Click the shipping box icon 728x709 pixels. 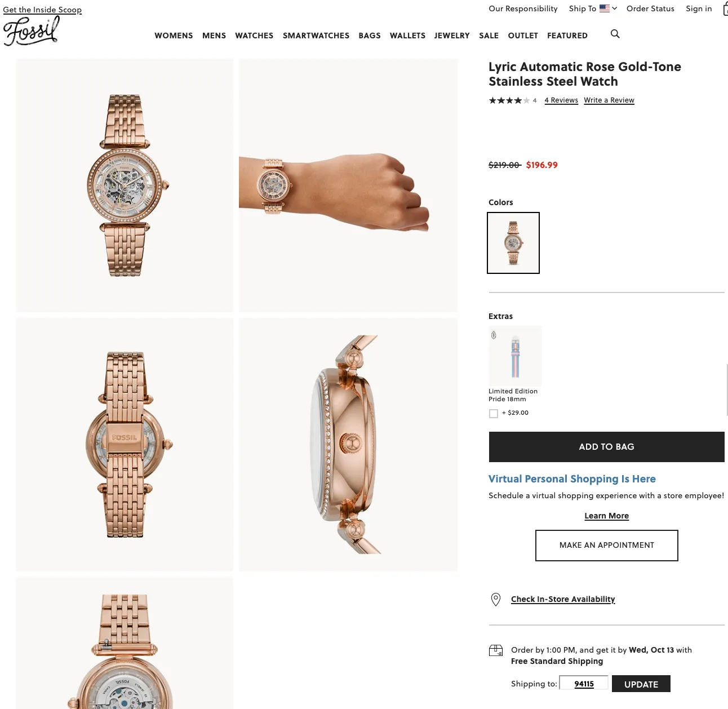point(496,651)
